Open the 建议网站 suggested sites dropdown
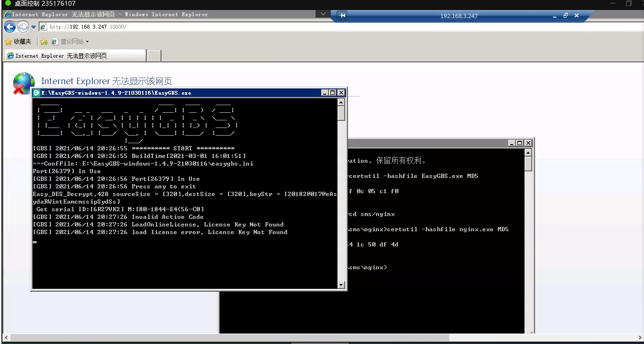Viewport: 644px width, 344px height. [70, 42]
